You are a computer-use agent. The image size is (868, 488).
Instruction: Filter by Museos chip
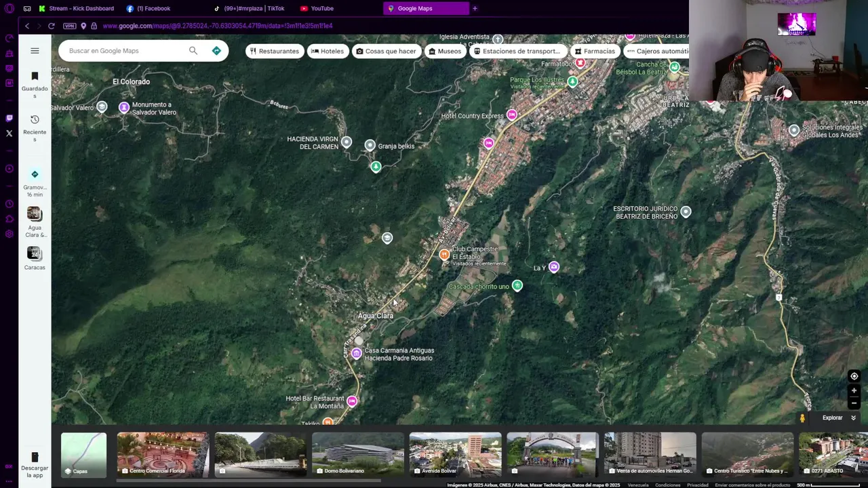445,51
